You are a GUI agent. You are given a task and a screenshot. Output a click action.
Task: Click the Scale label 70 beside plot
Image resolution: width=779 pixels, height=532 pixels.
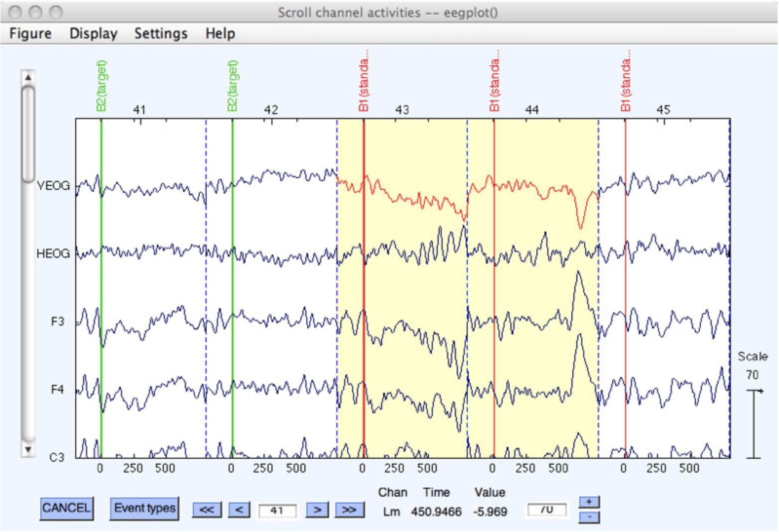point(752,375)
